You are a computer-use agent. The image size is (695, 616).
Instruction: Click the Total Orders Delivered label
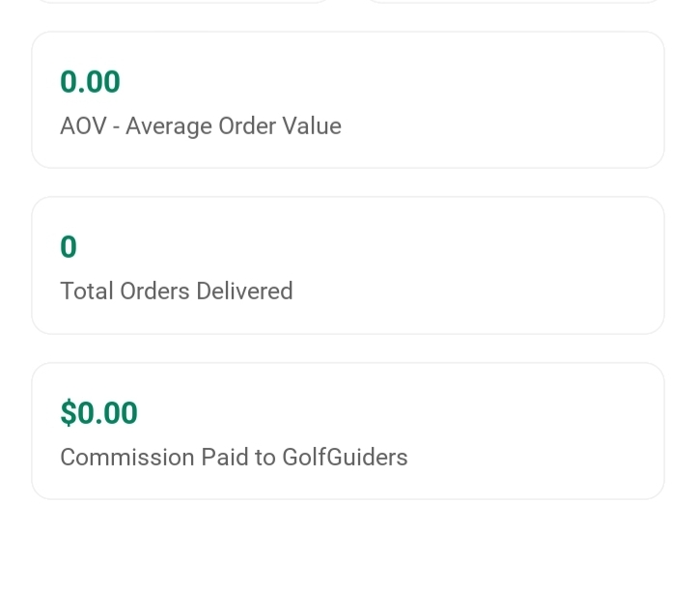click(x=176, y=292)
